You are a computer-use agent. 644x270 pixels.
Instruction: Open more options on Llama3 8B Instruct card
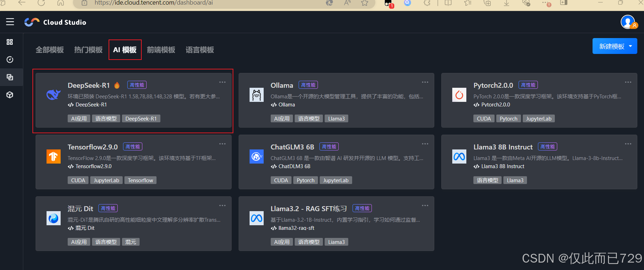tap(628, 144)
